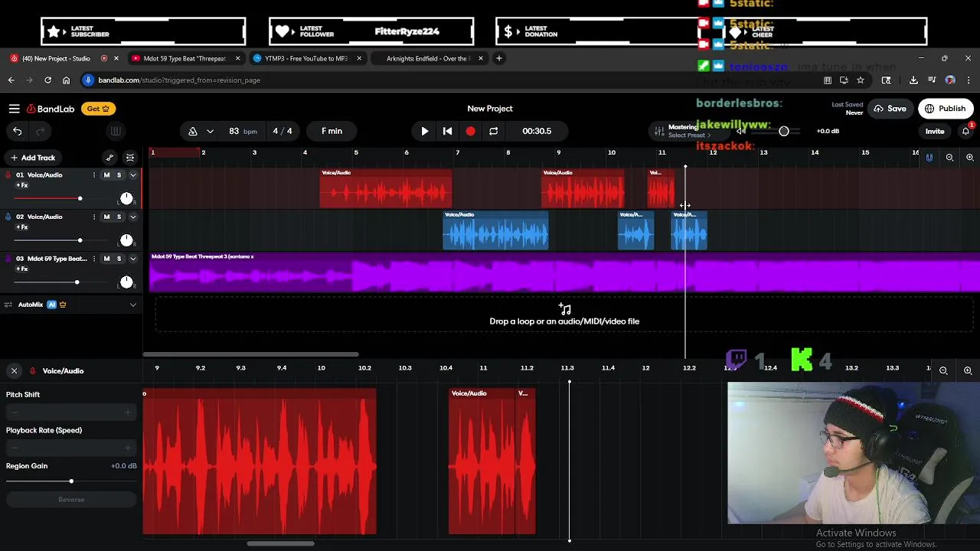This screenshot has width=980, height=551.
Task: Click track 01 microphone icon
Action: tap(8, 175)
